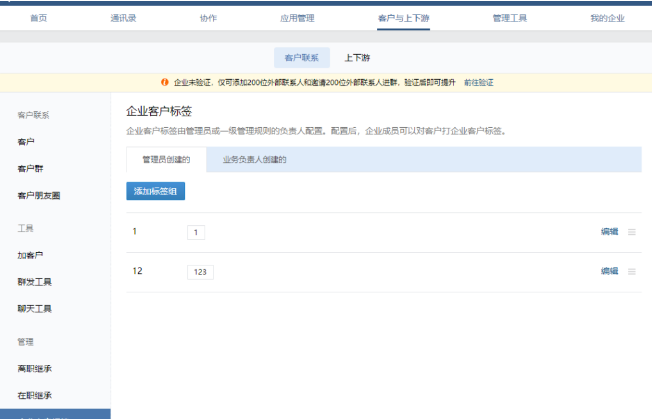This screenshot has width=652, height=419.
Task: Select the 123 tag chip
Action: (200, 272)
